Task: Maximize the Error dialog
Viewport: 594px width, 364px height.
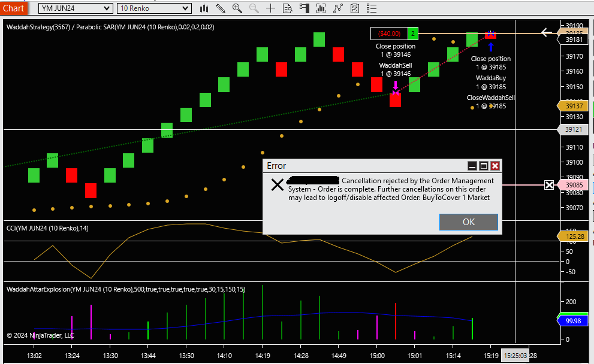Action: tap(483, 166)
